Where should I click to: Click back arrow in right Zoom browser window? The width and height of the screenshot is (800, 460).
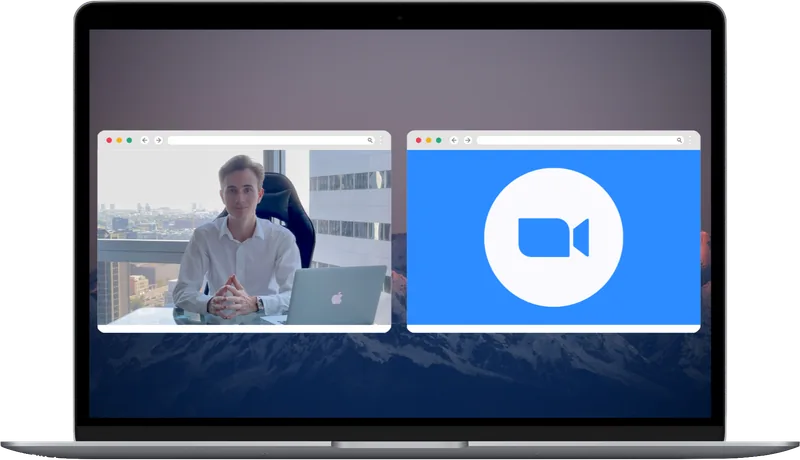click(454, 140)
